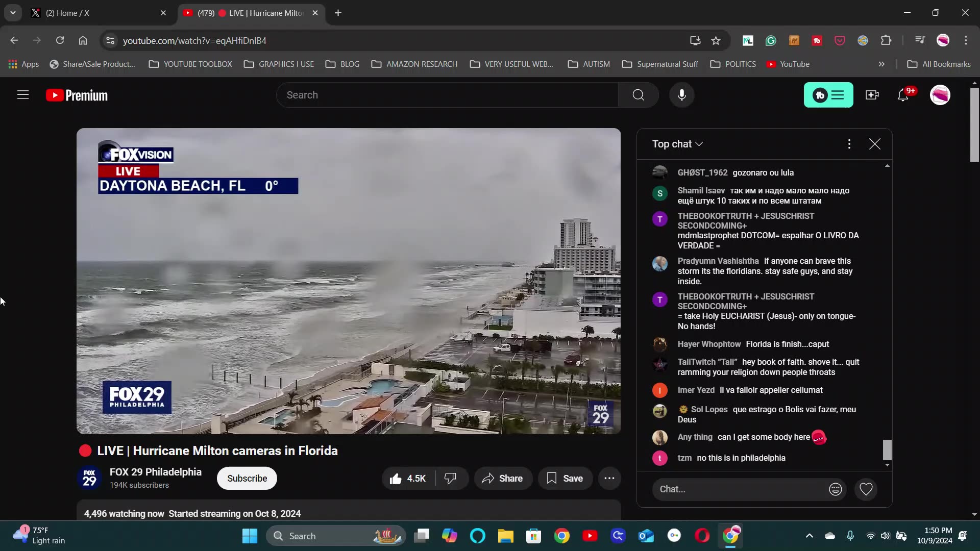Subscribe to FOX 29 Philadelphia
Image resolution: width=980 pixels, height=551 pixels.
247,478
